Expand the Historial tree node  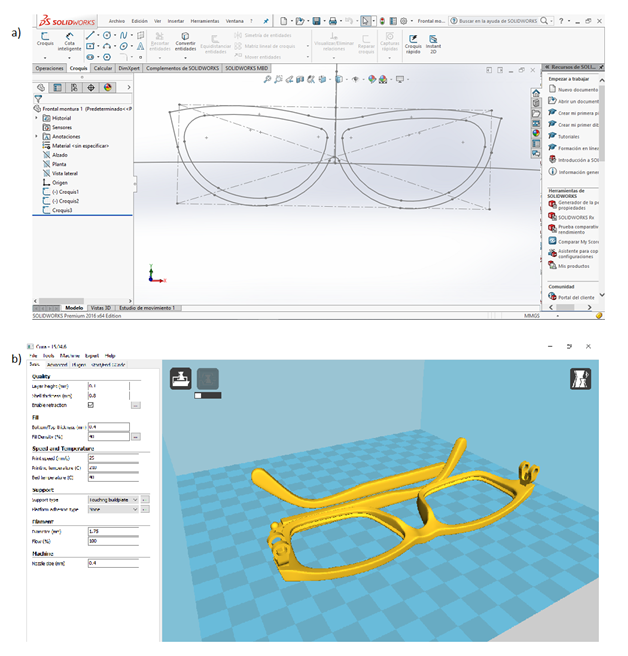(x=37, y=118)
